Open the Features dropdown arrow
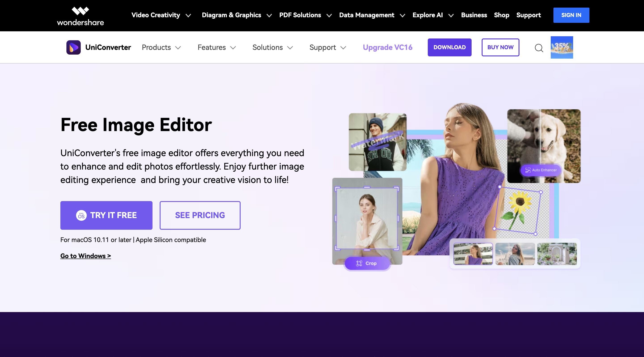This screenshot has height=357, width=644. pos(233,48)
